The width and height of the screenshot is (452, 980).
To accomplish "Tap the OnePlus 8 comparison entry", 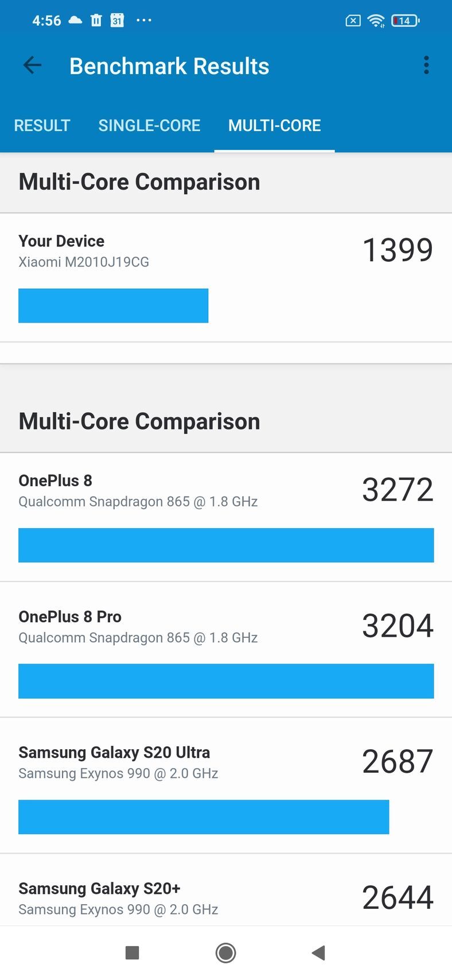I will coord(226,517).
